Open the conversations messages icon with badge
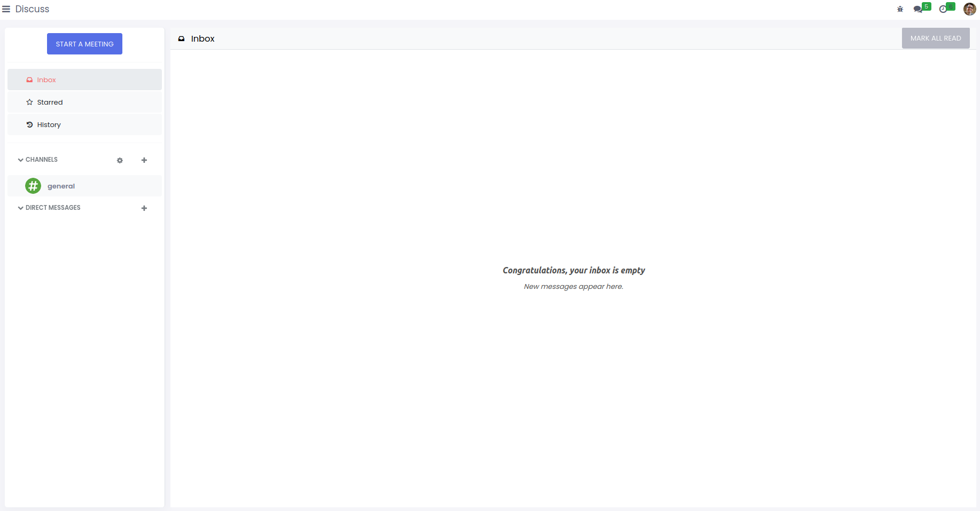 point(918,9)
